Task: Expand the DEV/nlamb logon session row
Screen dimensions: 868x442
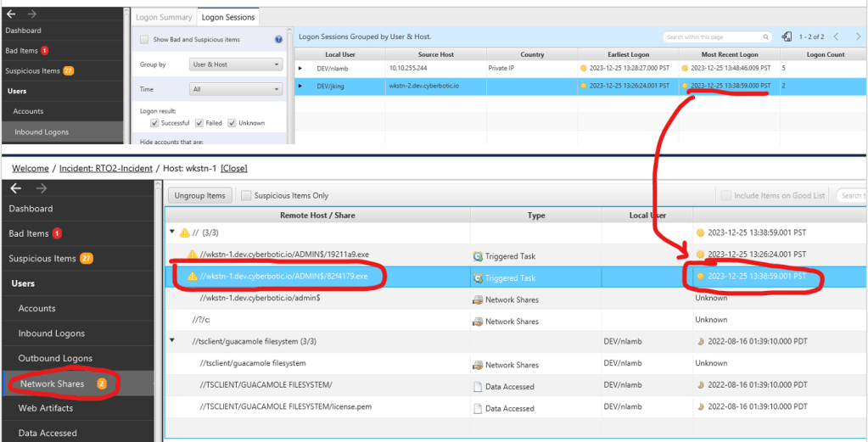Action: click(x=300, y=67)
